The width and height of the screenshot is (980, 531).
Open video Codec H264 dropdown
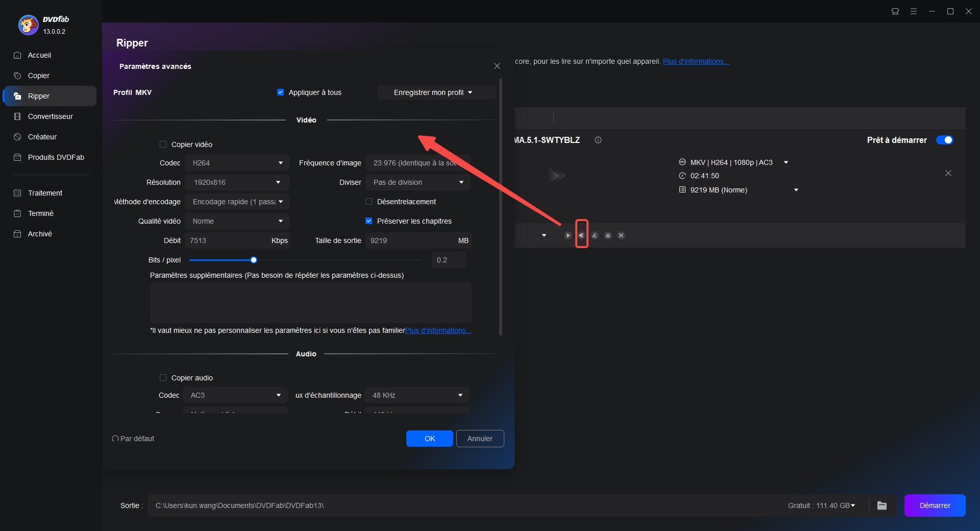(x=237, y=163)
